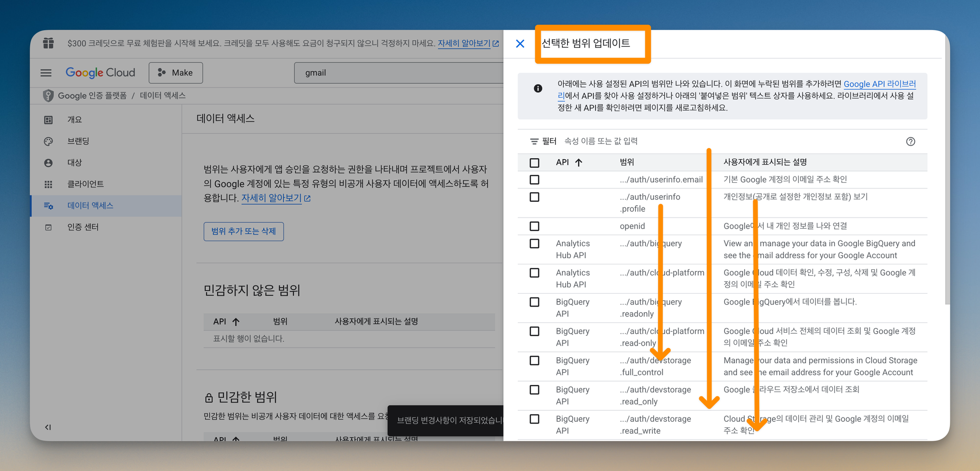Click the info icon in the notice box
The height and width of the screenshot is (471, 980).
538,88
